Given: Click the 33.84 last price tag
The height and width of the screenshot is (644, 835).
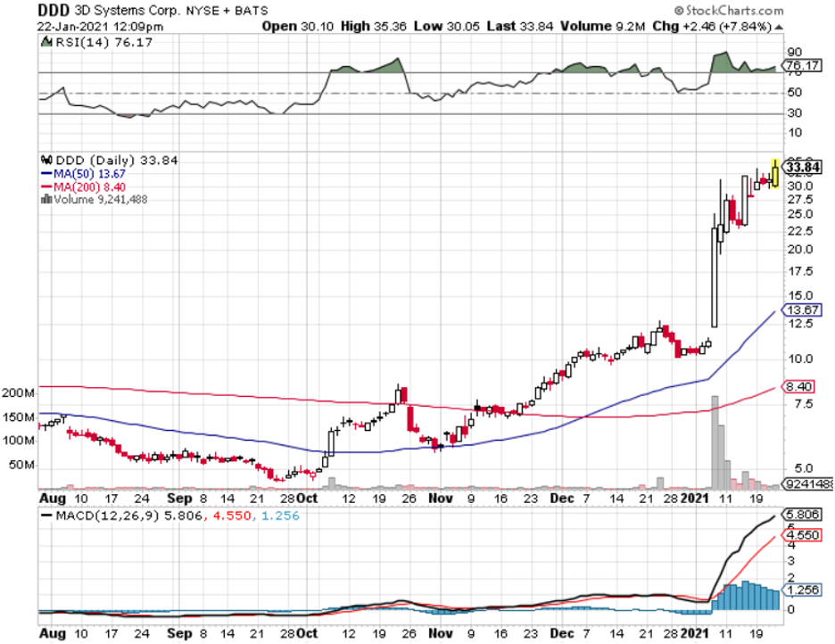Looking at the screenshot, I should click(x=802, y=167).
